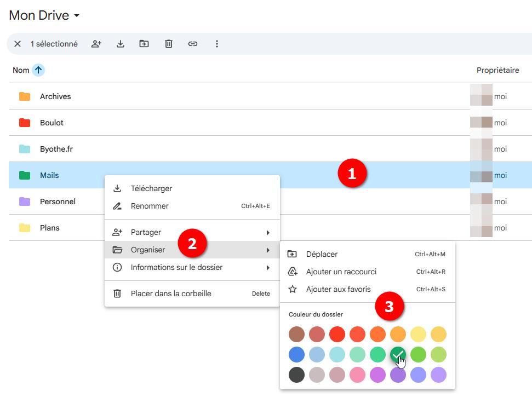Click the trash icon to delete the selection
Screen dimensions: 532x403
[x=168, y=43]
